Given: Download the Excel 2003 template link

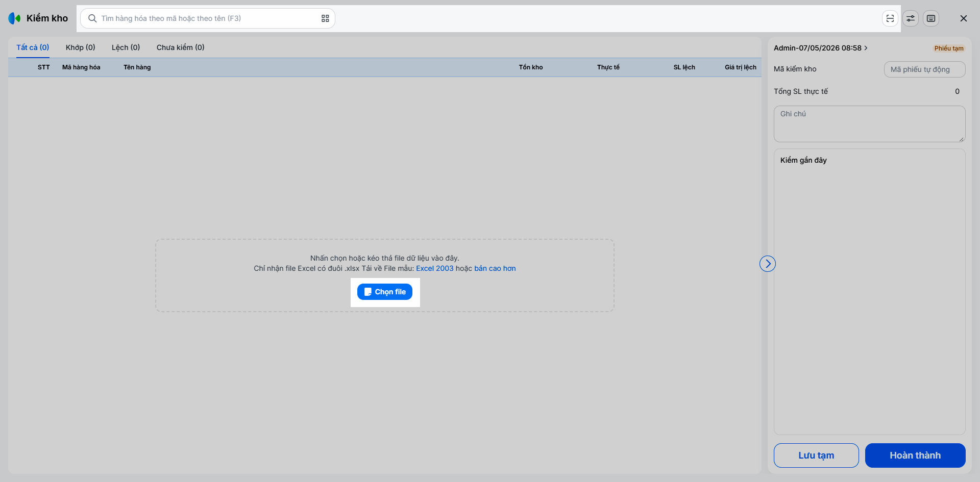Looking at the screenshot, I should point(435,268).
